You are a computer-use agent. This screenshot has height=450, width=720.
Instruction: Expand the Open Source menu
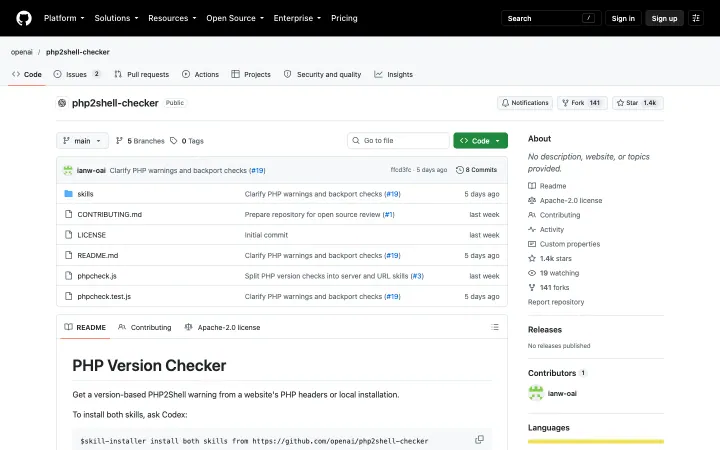click(235, 18)
